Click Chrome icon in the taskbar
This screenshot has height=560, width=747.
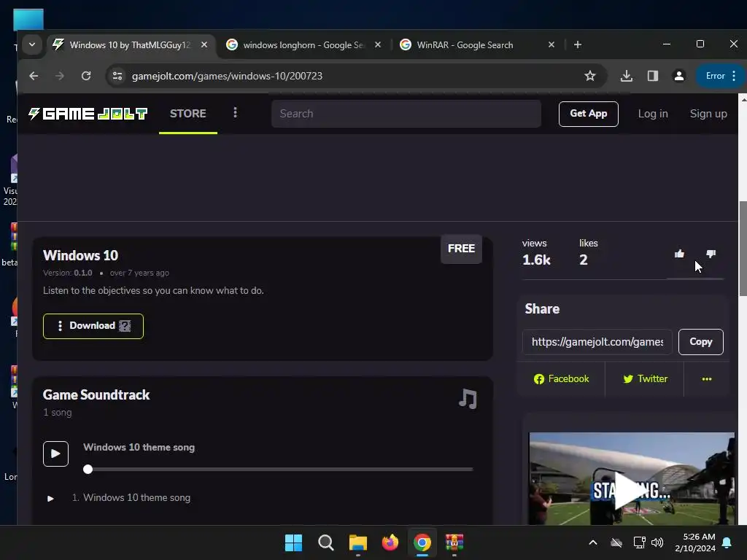point(422,542)
